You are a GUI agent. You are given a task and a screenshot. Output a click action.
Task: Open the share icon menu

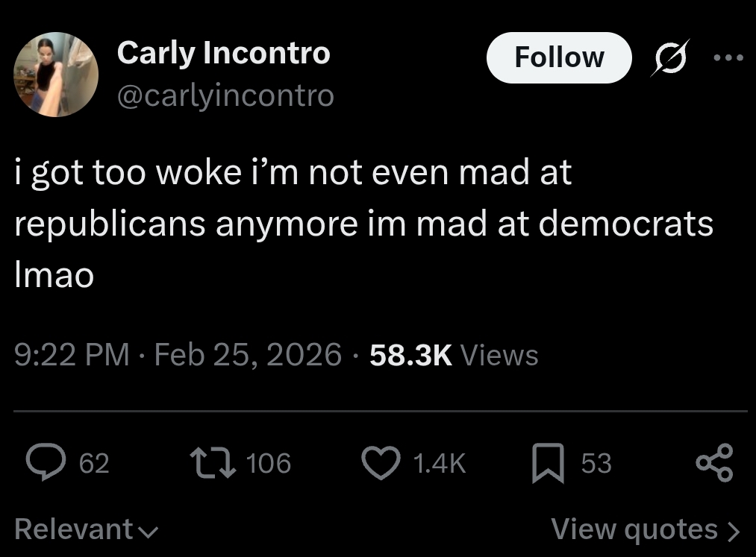pyautogui.click(x=715, y=462)
